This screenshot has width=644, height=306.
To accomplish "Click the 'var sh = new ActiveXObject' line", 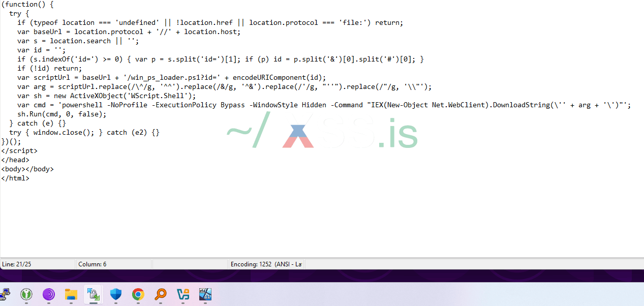I will [x=106, y=96].
